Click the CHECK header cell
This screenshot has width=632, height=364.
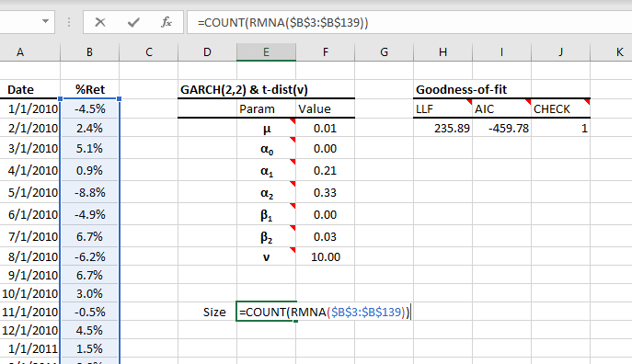[x=560, y=108]
